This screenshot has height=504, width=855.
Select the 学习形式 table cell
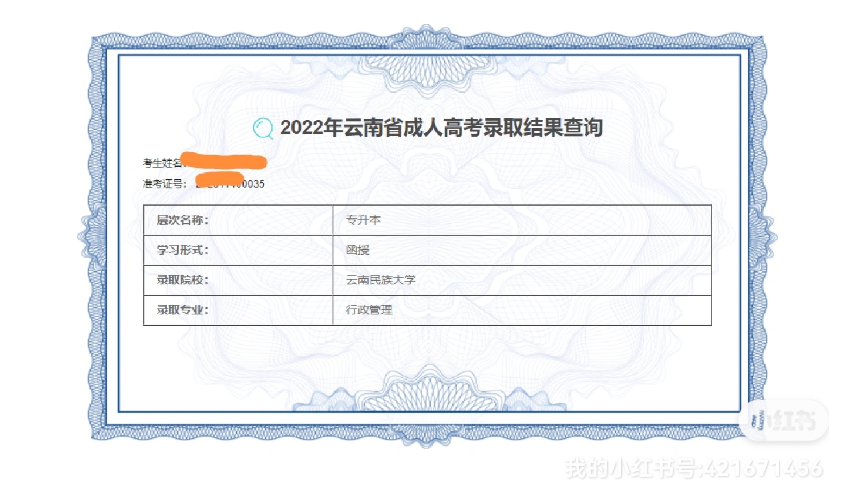(238, 250)
